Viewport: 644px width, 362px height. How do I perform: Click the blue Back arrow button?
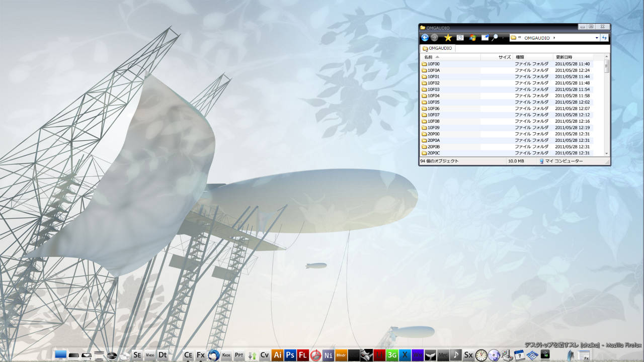pyautogui.click(x=425, y=38)
